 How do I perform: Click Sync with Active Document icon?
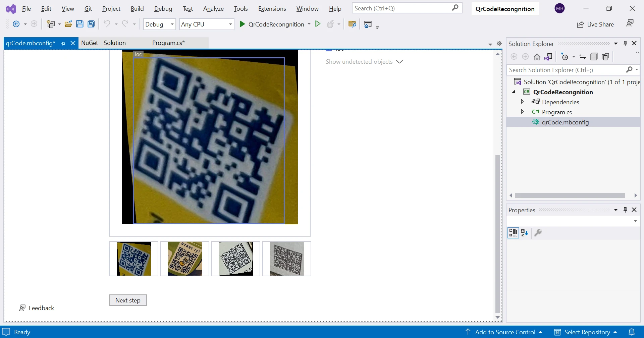583,57
